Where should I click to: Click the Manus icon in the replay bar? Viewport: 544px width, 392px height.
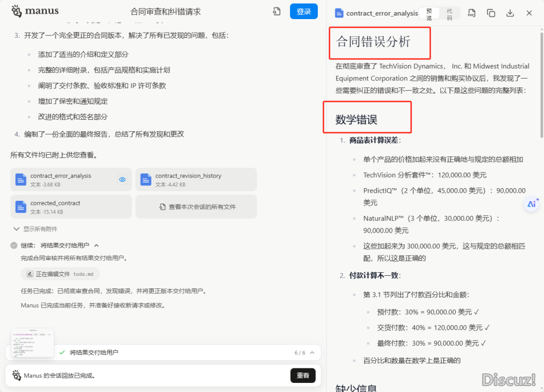[16, 375]
